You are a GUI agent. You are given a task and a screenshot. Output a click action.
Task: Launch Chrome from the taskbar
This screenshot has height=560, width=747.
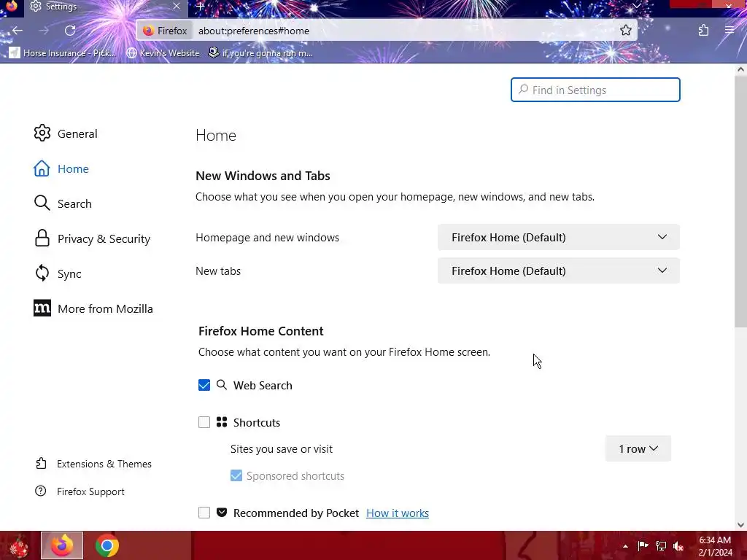[x=107, y=545]
